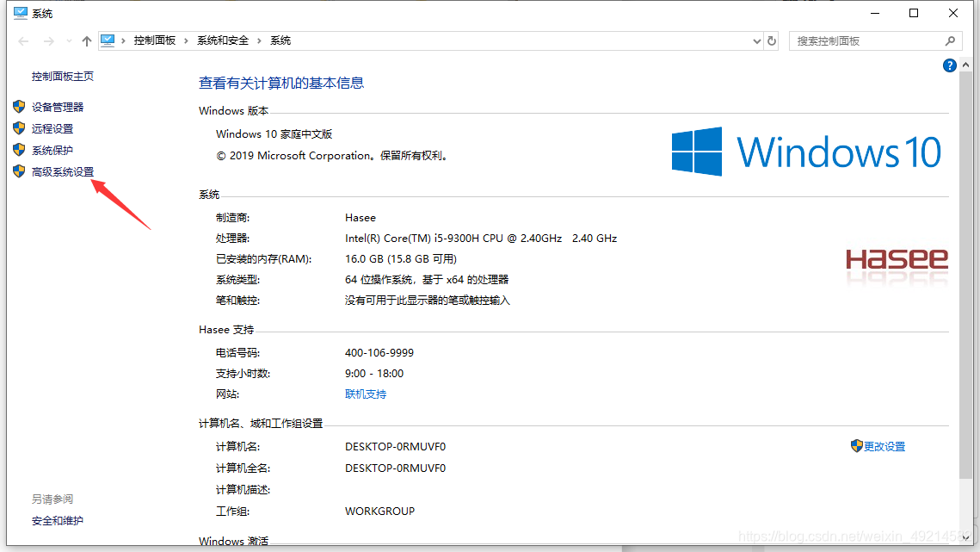Expand chevron after 控制面板 breadcrumb

coord(186,40)
